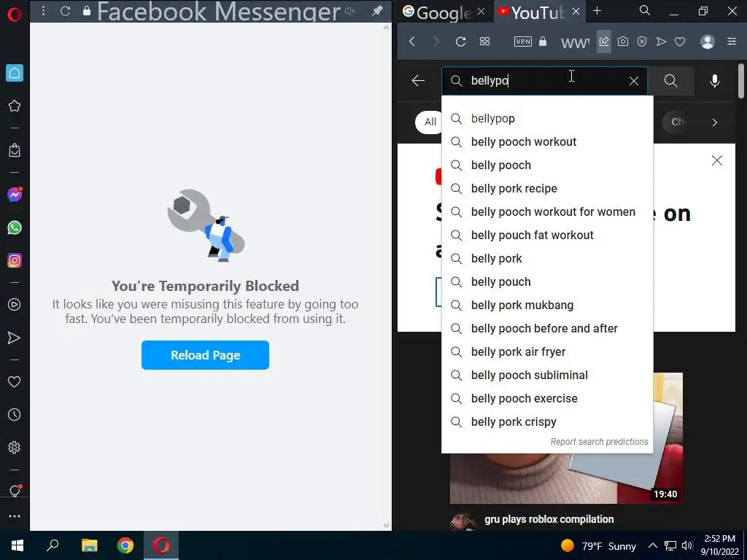Open the Windows Start menu

(x=18, y=545)
